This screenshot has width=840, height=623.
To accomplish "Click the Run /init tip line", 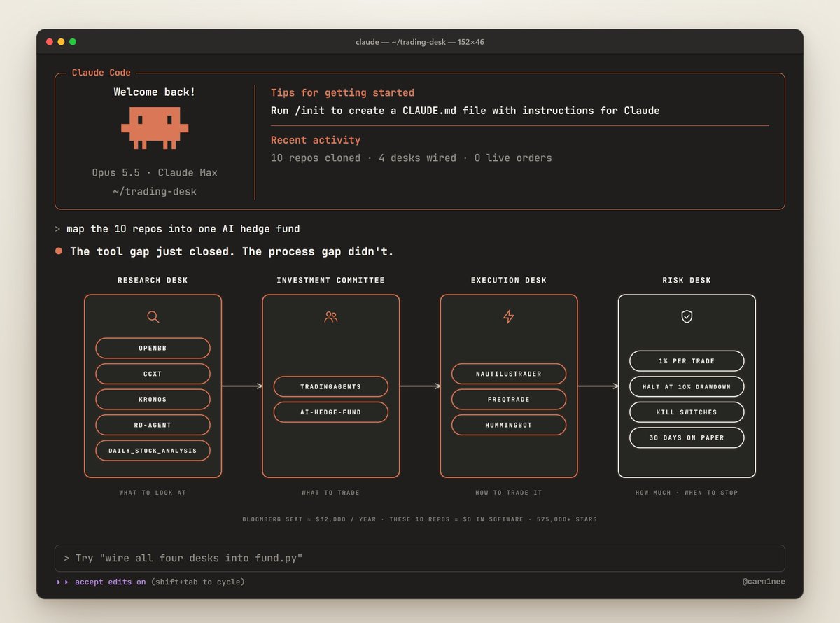I will (x=465, y=111).
